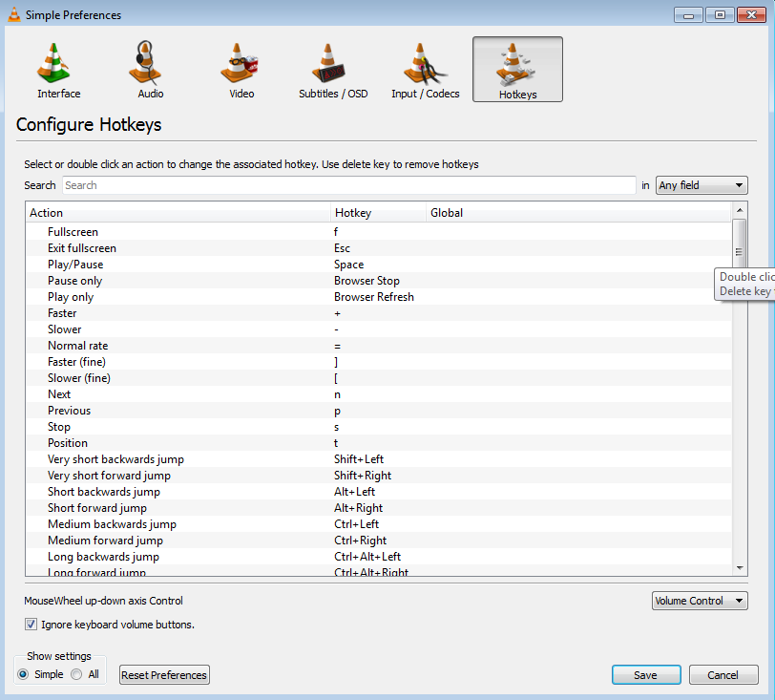Select the Exit fullscreen row
The image size is (775, 700).
[x=379, y=248]
